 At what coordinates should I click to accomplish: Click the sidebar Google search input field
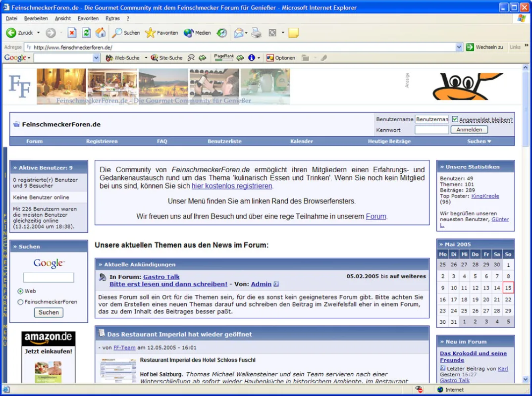click(49, 278)
